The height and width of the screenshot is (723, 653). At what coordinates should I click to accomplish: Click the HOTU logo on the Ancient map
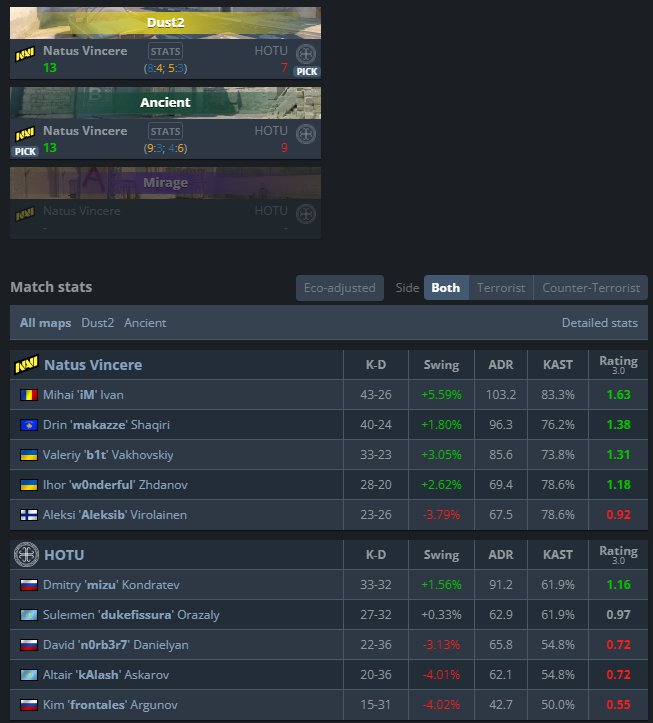pos(306,134)
